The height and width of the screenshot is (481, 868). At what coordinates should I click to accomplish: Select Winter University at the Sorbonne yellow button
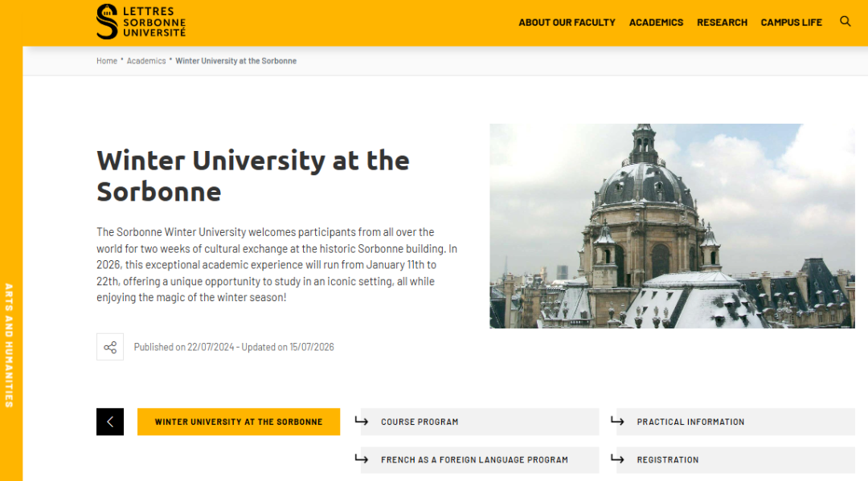pos(239,422)
